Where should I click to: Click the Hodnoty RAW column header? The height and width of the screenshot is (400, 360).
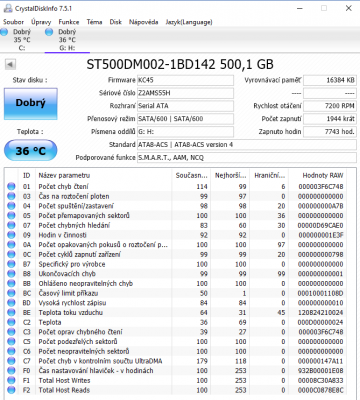pyautogui.click(x=323, y=175)
